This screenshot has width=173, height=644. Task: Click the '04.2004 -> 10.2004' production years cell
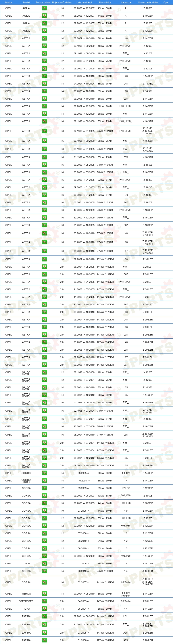[x=84, y=84]
